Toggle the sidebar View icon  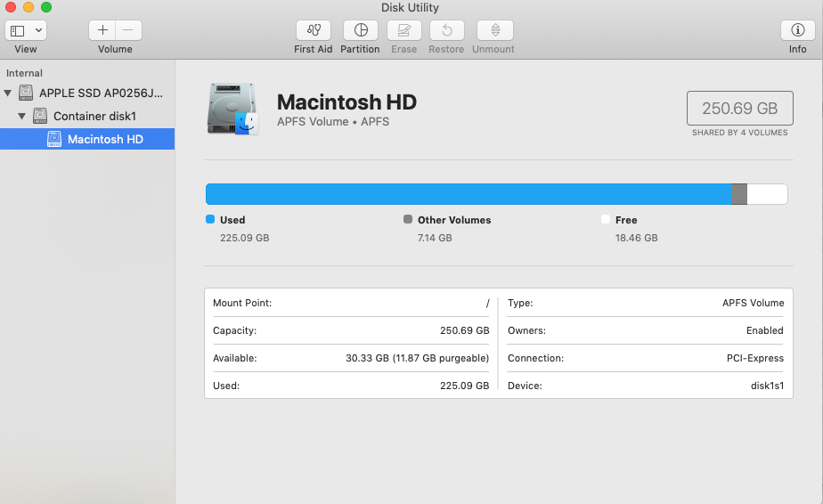[x=18, y=31]
